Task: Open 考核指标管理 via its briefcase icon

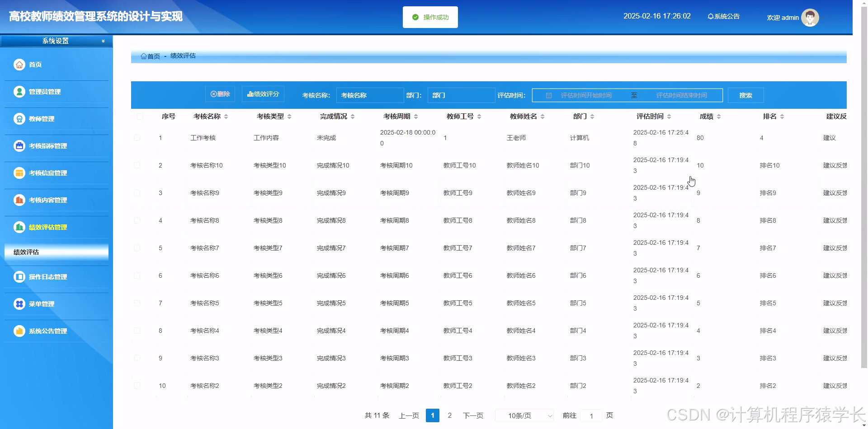Action: click(x=19, y=146)
